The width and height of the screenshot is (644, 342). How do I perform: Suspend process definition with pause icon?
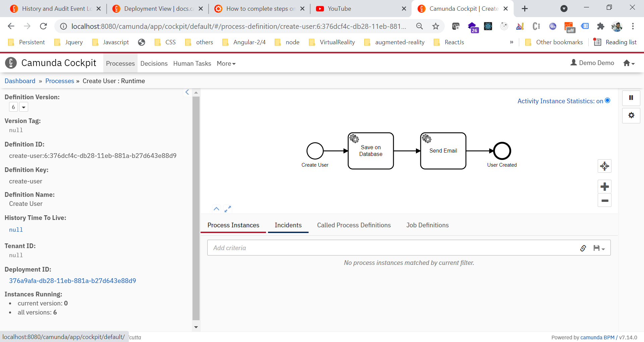[x=631, y=98]
